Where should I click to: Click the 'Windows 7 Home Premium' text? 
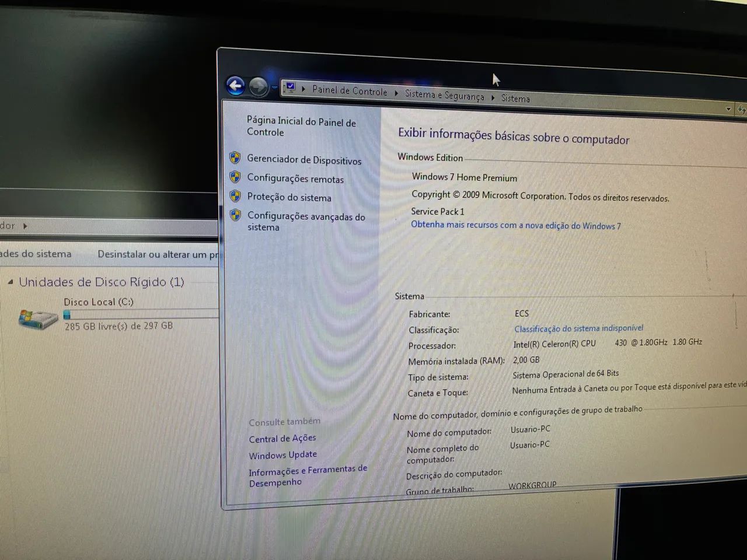465,177
